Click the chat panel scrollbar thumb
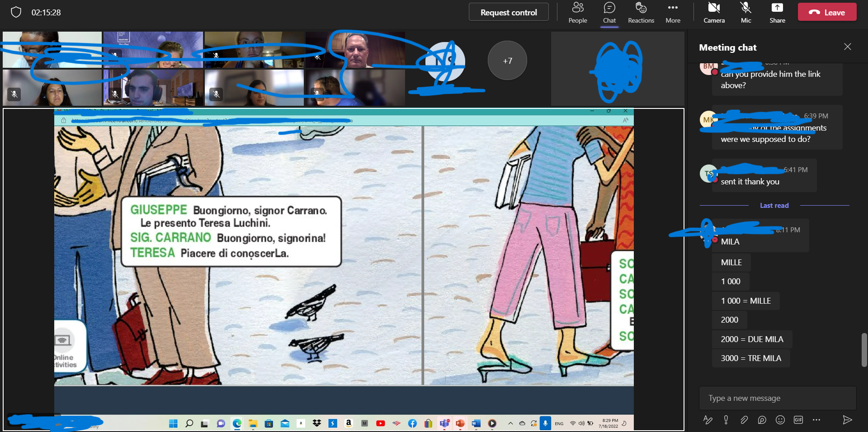This screenshot has height=432, width=868. pos(864,350)
